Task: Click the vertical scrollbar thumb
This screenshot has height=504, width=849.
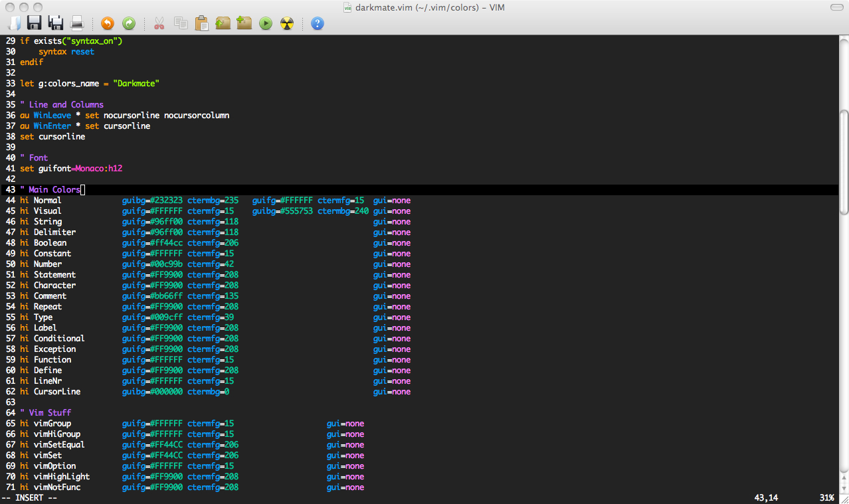Action: 844,161
